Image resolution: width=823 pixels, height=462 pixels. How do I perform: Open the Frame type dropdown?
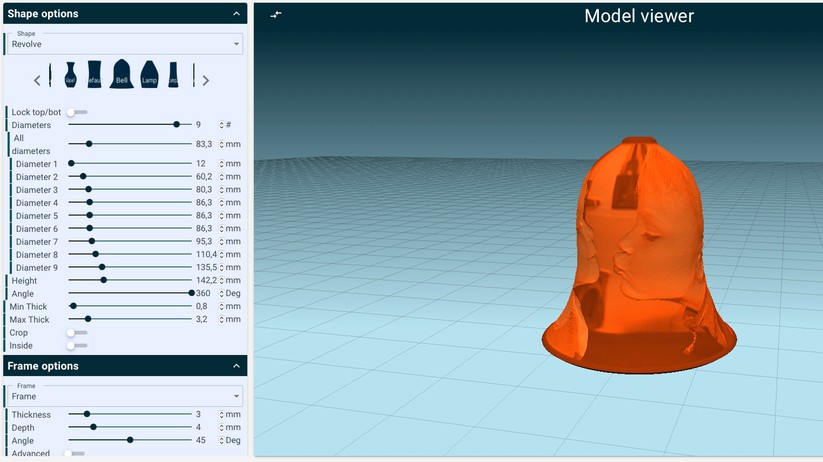pos(124,396)
